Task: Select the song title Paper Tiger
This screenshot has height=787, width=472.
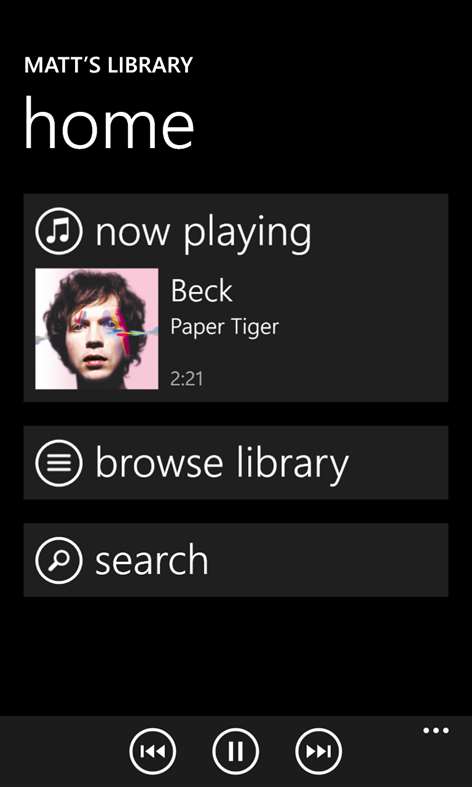Action: coord(224,327)
